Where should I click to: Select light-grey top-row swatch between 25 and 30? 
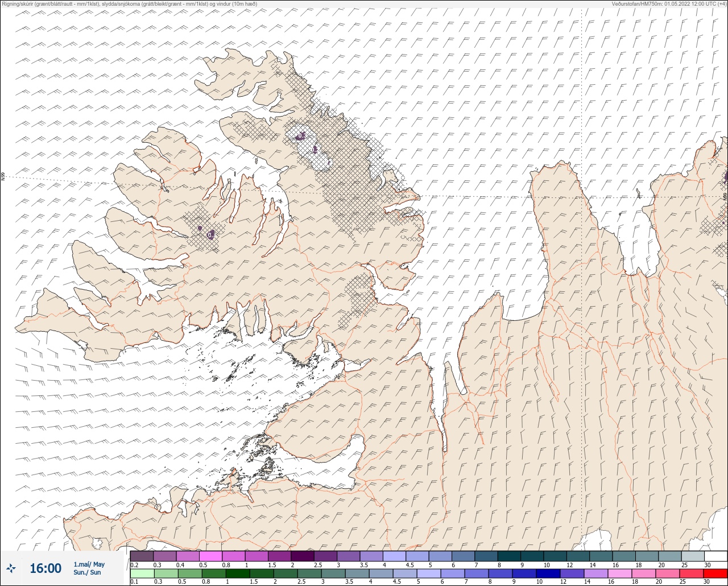tap(693, 556)
